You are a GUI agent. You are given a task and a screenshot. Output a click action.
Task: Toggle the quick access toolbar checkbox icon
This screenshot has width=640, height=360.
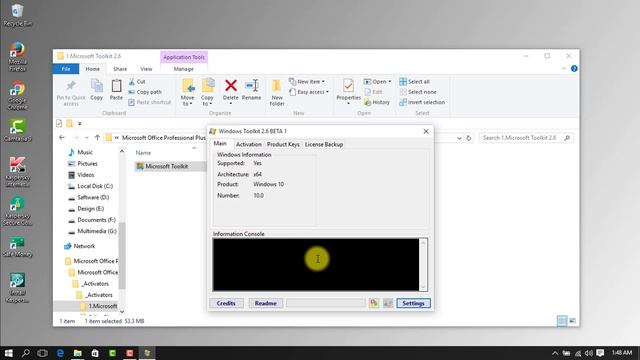[59, 123]
